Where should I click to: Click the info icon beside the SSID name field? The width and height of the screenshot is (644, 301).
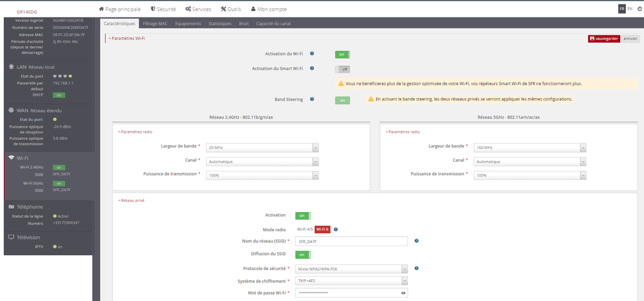pyautogui.click(x=416, y=241)
